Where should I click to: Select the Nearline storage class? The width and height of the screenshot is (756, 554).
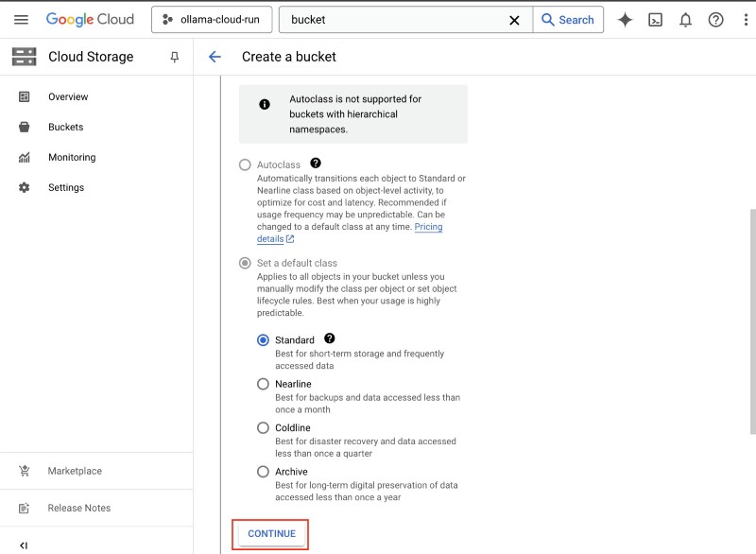(x=264, y=384)
